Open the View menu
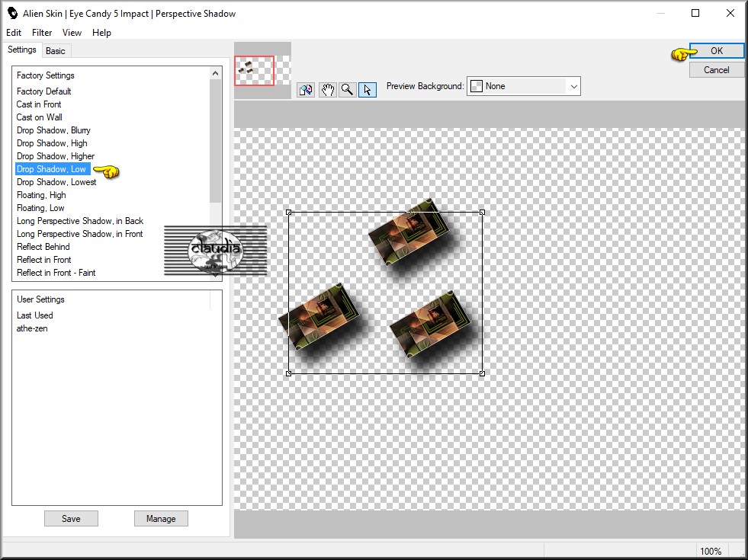This screenshot has width=748, height=560. click(72, 33)
